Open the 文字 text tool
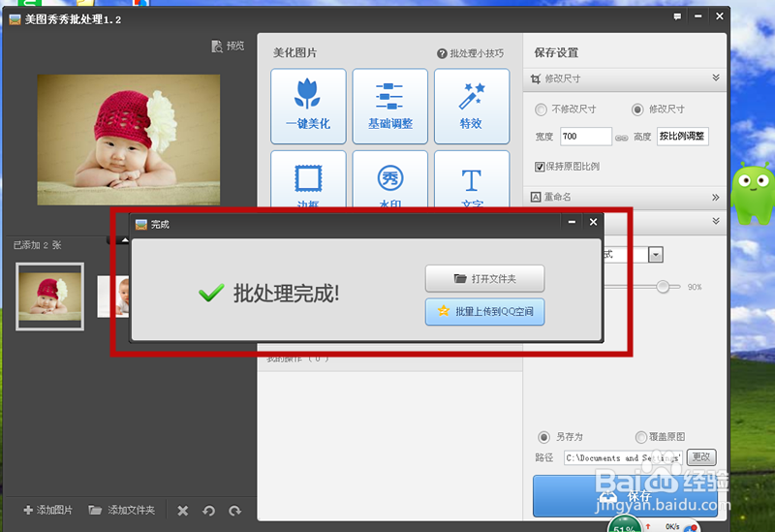 472,179
